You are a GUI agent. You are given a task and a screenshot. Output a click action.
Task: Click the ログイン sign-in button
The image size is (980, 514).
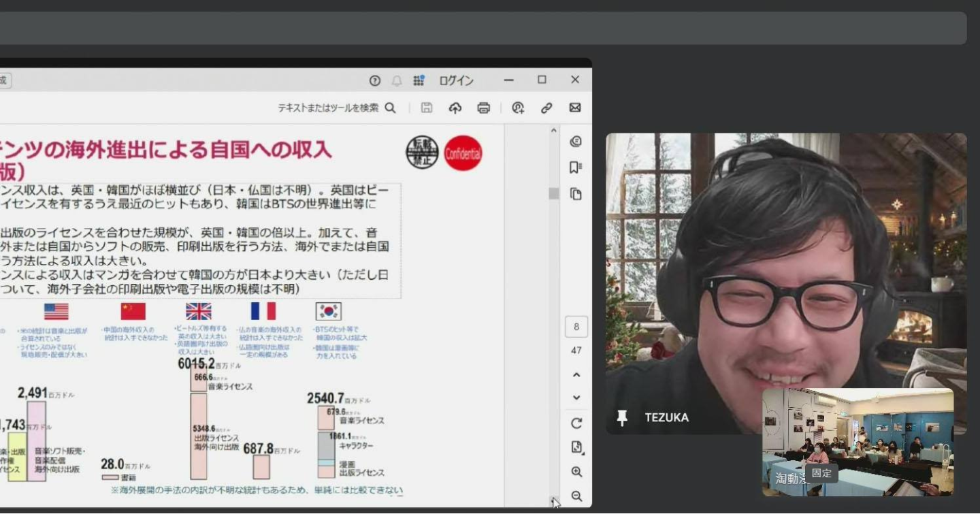[456, 80]
